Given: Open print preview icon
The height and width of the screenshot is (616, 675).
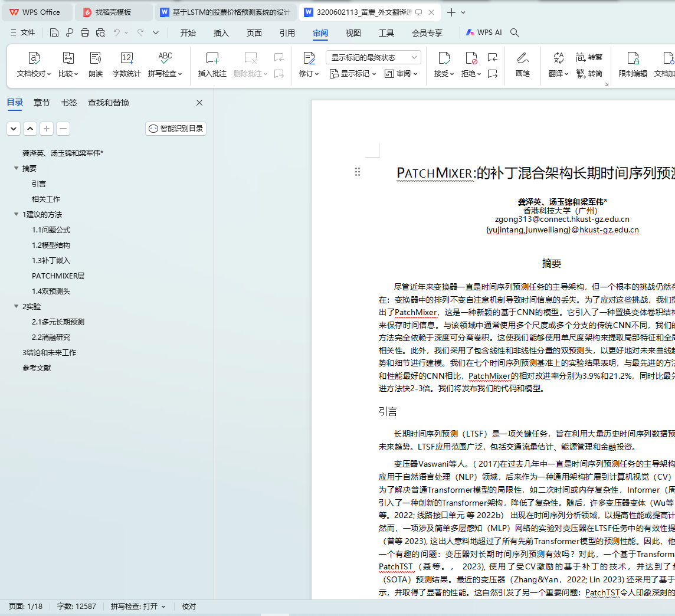Looking at the screenshot, I should [100, 32].
